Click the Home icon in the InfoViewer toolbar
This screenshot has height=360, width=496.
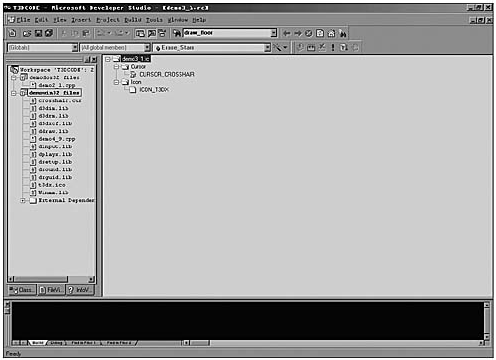click(331, 33)
